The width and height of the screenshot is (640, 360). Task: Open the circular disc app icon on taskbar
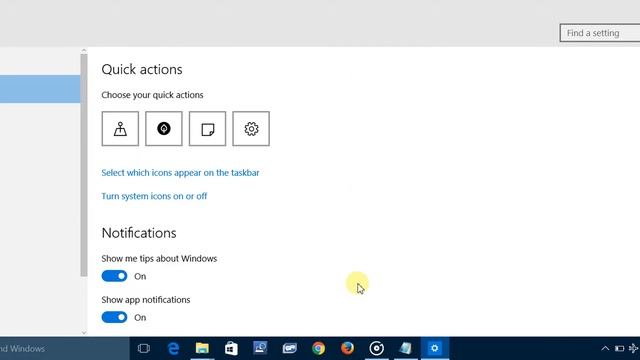click(376, 349)
